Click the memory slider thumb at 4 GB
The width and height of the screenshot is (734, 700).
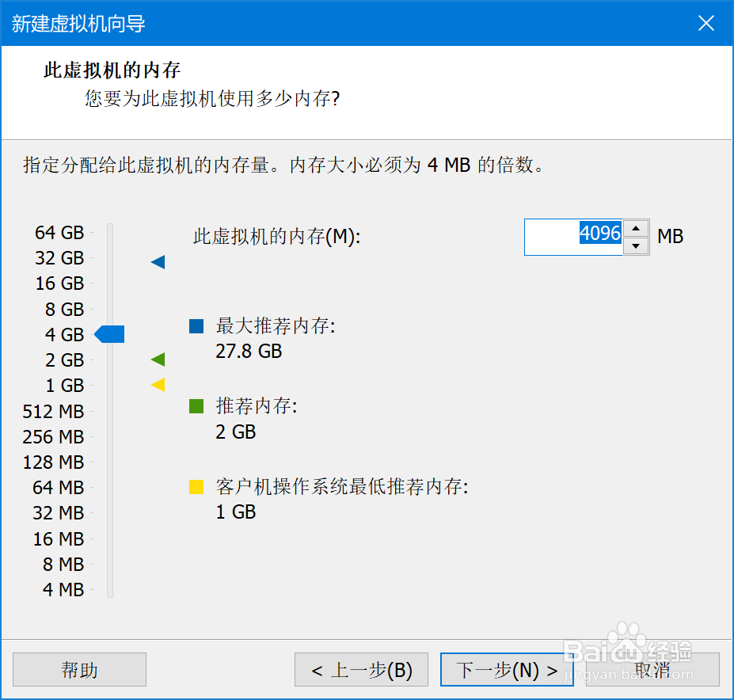109,334
